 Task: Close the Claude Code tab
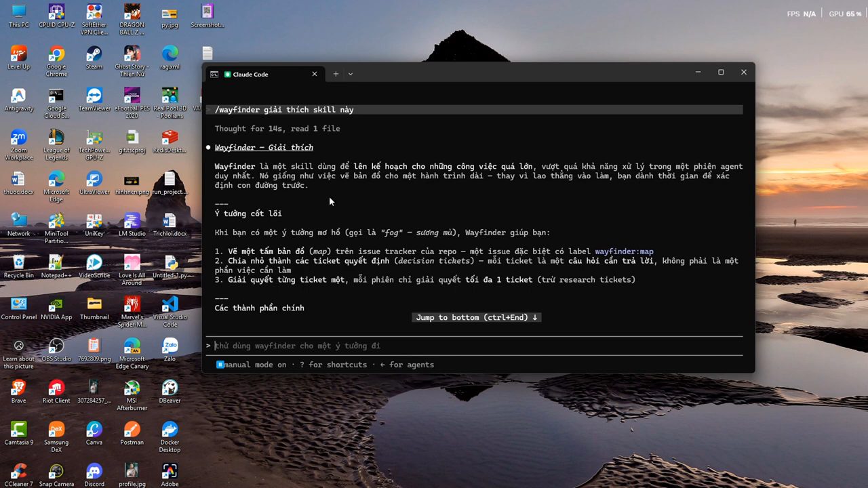coord(315,74)
